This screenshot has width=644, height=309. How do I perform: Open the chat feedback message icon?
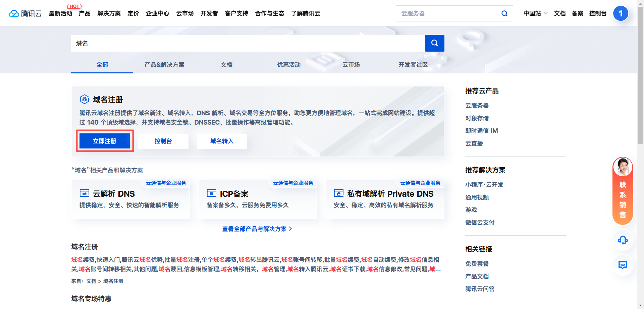623,265
